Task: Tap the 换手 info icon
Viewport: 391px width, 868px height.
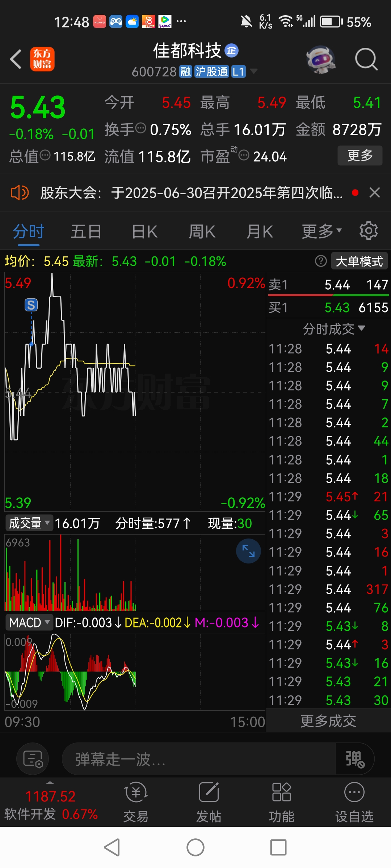Action: pos(140,128)
